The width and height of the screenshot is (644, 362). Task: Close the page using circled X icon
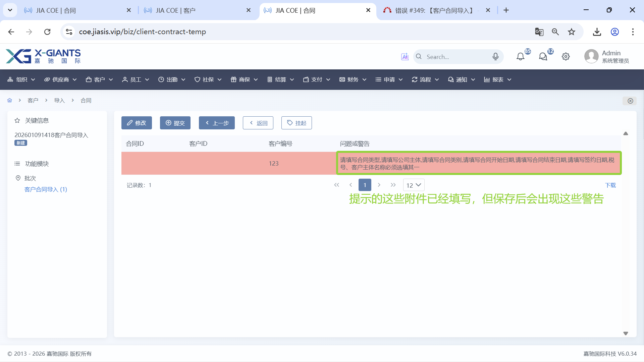630,101
